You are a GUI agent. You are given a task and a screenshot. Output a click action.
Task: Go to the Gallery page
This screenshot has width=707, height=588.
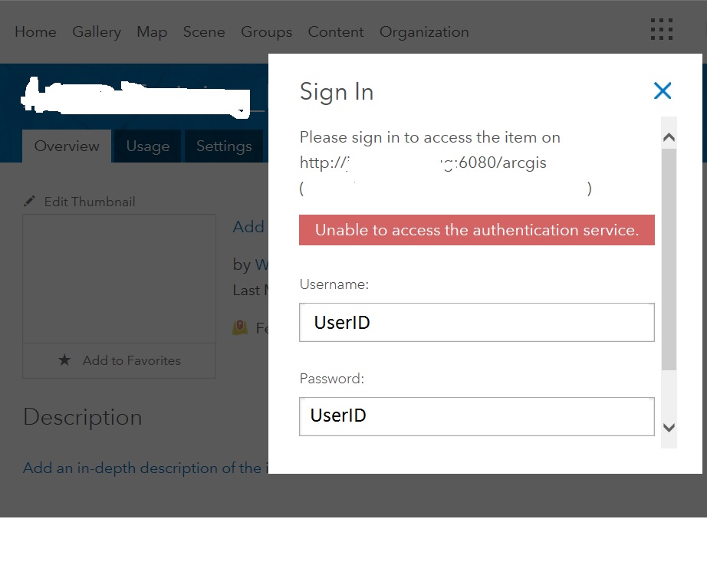click(x=97, y=31)
